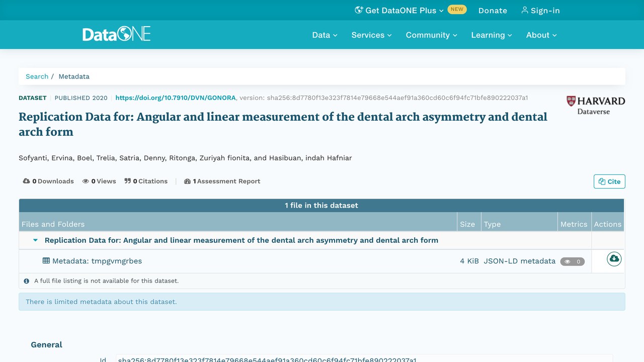Click the Assessment Report gauge icon
Image resolution: width=644 pixels, height=362 pixels.
(x=188, y=181)
